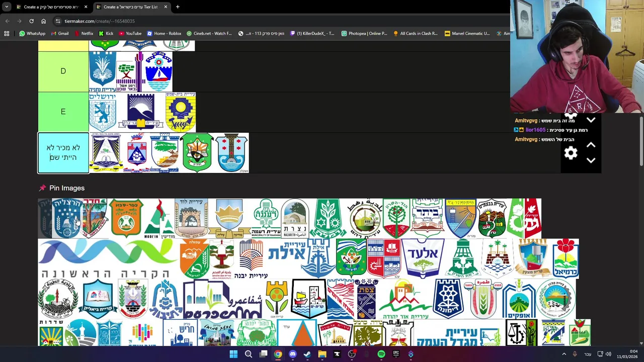Screen dimensions: 644x362
Task: Show hidden system tray icons
Action: tap(564, 354)
